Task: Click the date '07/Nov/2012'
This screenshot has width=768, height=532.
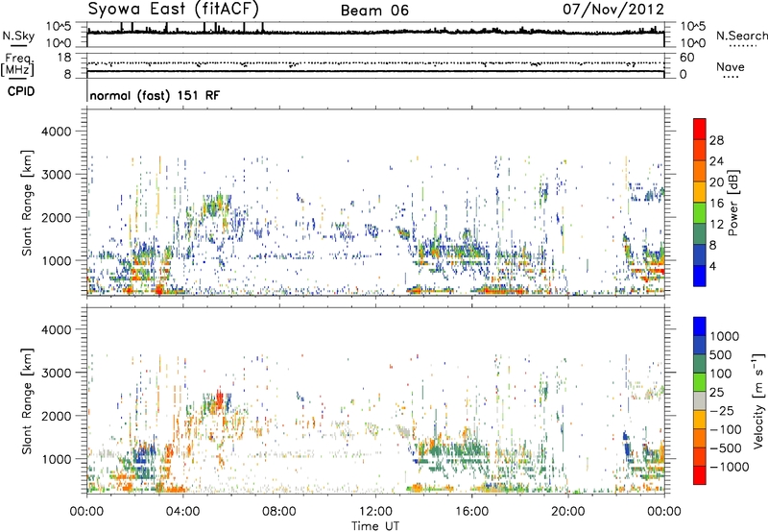Action: 613,10
